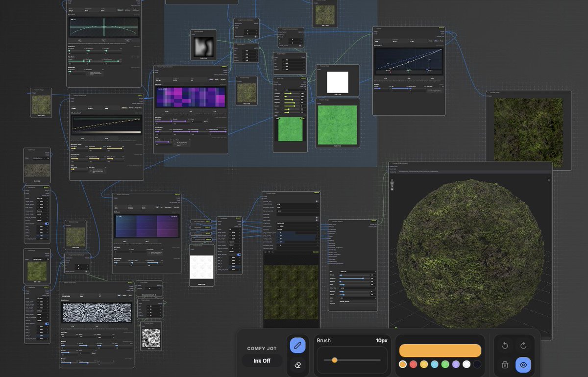This screenshot has width=588, height=377.
Task: Click the black-and-white noise mask thumbnail
Action: pyautogui.click(x=151, y=338)
